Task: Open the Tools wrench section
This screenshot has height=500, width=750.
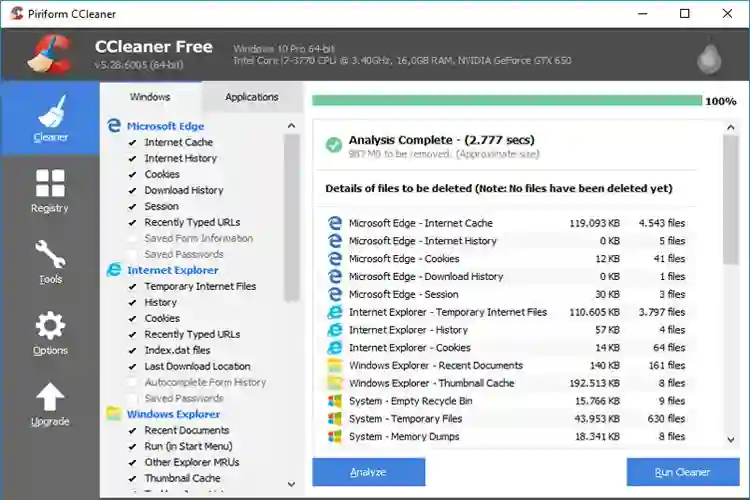Action: pos(50,262)
